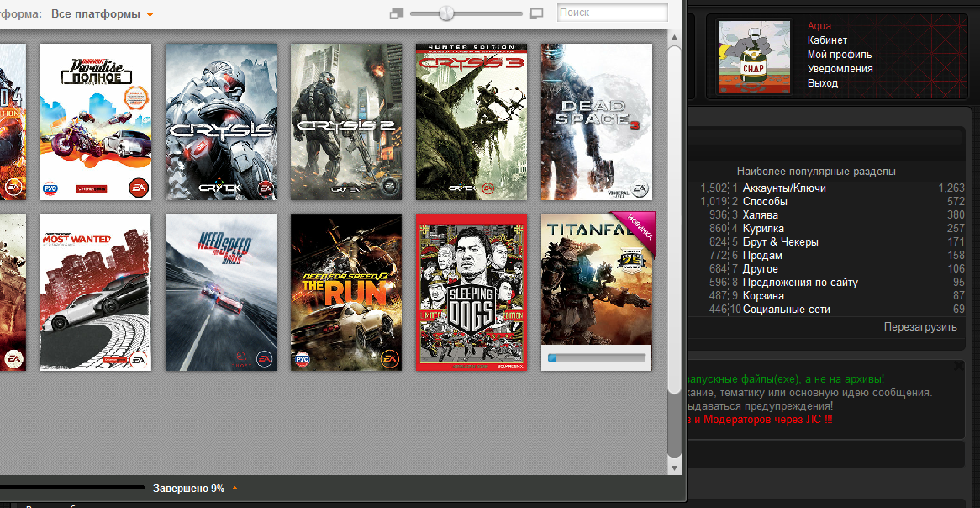Select the Dead Space 3 cover
This screenshot has width=980, height=508.
[597, 122]
